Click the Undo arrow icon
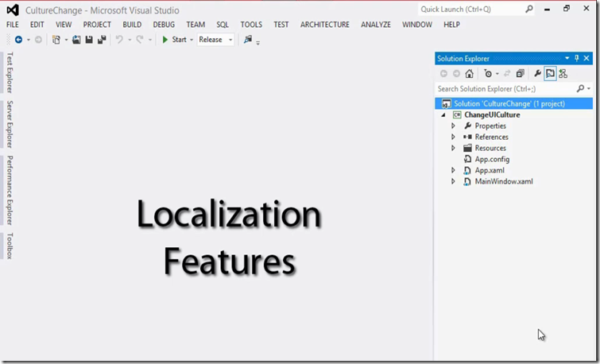The height and width of the screenshot is (364, 600). (x=119, y=40)
